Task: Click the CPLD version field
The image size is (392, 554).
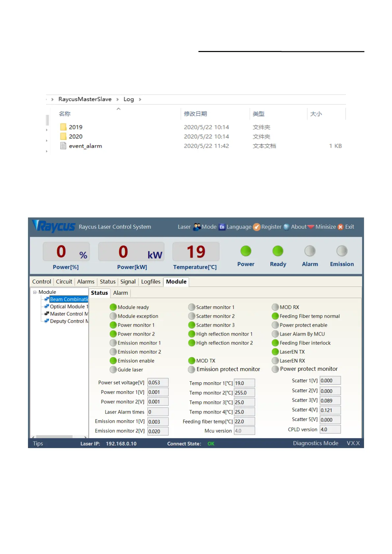Action: pyautogui.click(x=330, y=429)
